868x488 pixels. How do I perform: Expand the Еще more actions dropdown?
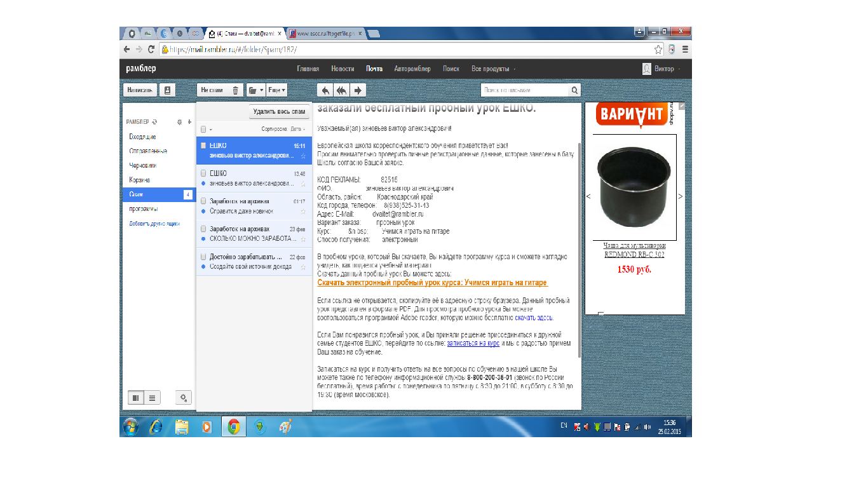click(x=276, y=90)
